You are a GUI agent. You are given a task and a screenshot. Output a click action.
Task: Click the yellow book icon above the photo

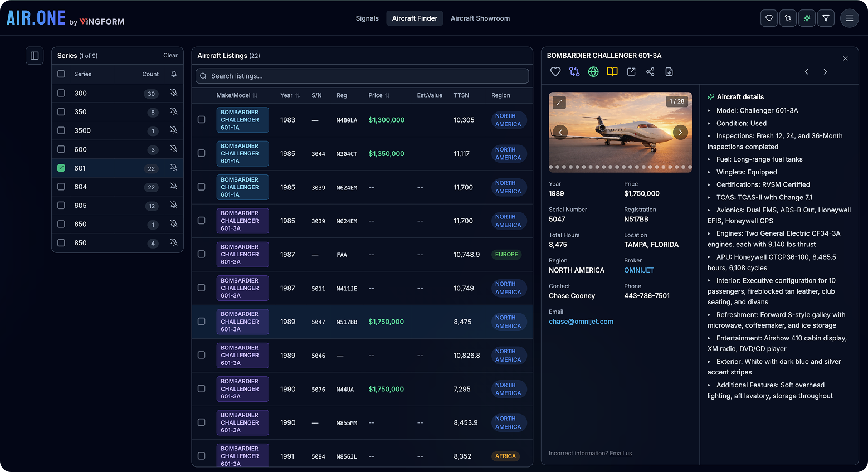612,71
